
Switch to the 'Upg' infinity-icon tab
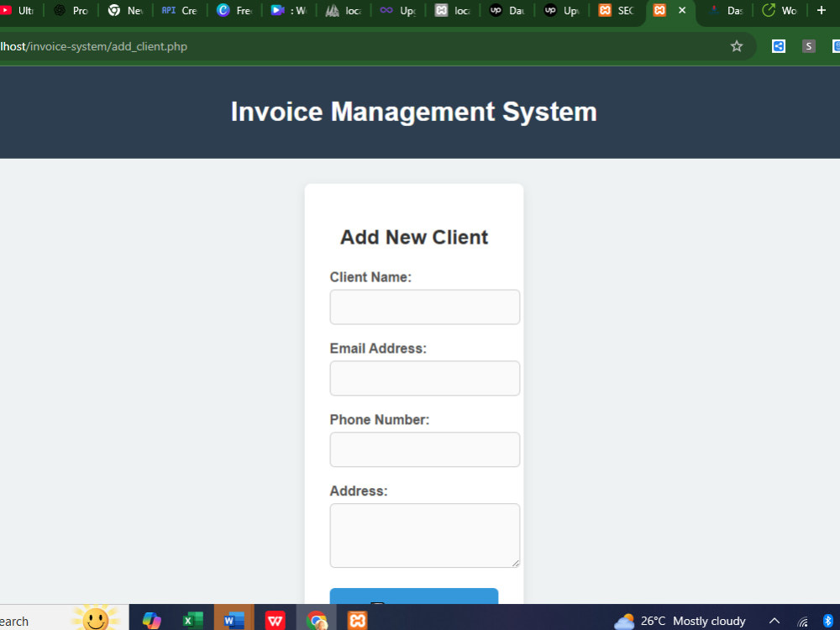398,10
